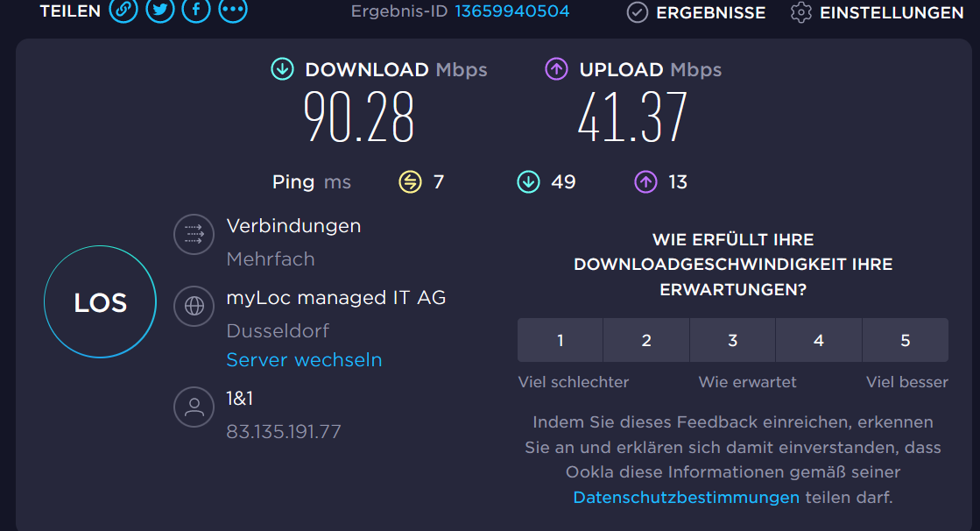The image size is (980, 531).
Task: Select rating 4 on the scale
Action: point(819,340)
